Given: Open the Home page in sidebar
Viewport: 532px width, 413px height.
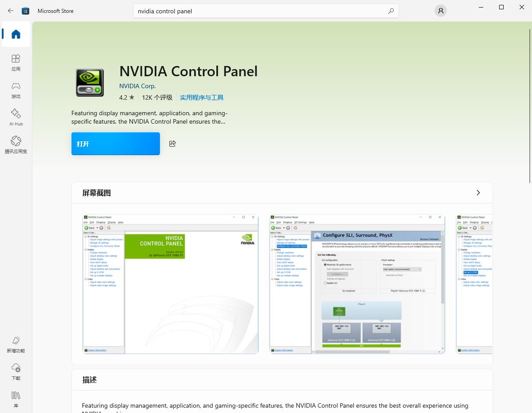Looking at the screenshot, I should point(16,34).
